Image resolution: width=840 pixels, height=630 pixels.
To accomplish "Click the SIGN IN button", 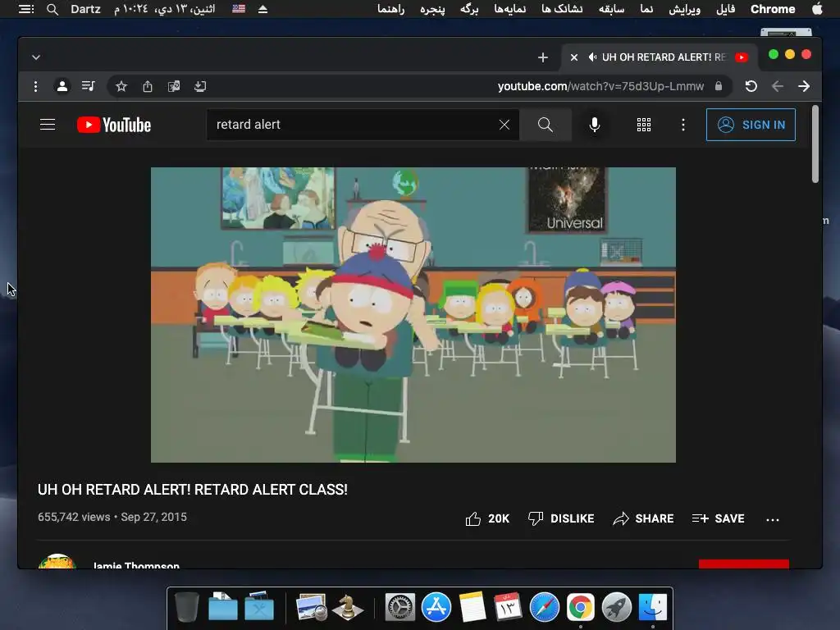I will click(751, 125).
